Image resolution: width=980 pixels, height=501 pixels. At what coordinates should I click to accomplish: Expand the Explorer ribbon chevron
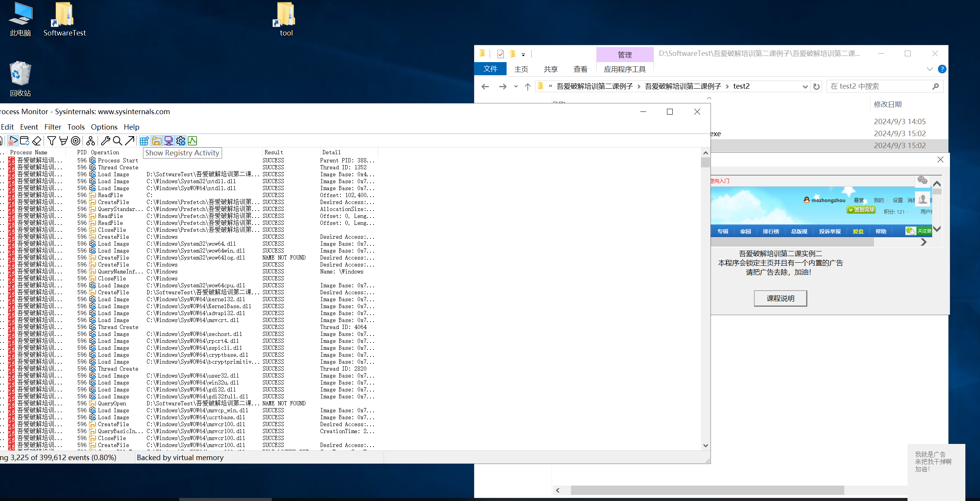tap(929, 69)
